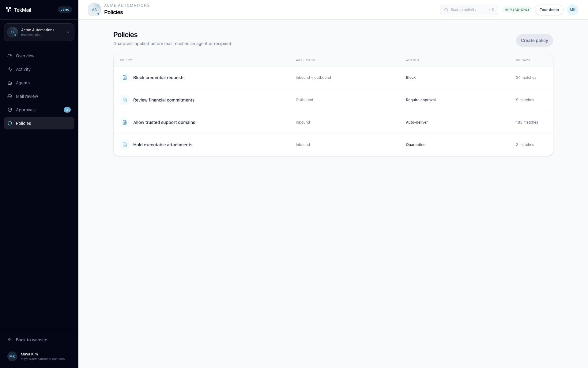Click the Approvals count badge 3

click(67, 110)
